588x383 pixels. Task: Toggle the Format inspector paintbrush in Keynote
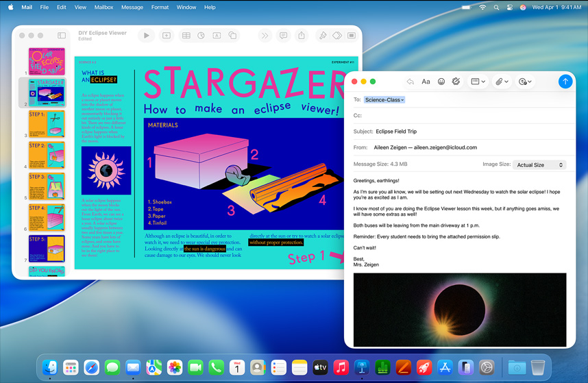[323, 36]
